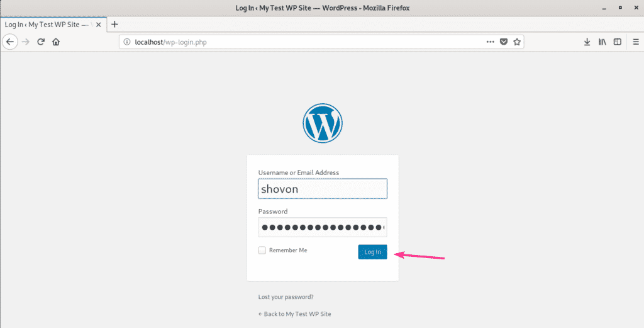Maximize the Firefox window
644x328 pixels.
coord(620,8)
